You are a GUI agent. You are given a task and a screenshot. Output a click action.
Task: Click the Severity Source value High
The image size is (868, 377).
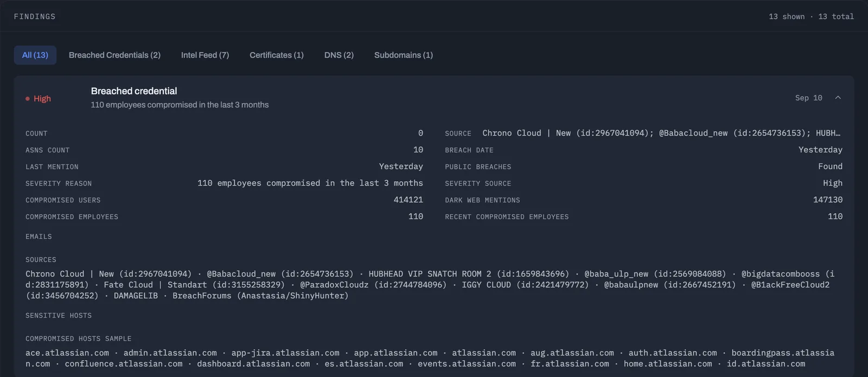833,183
